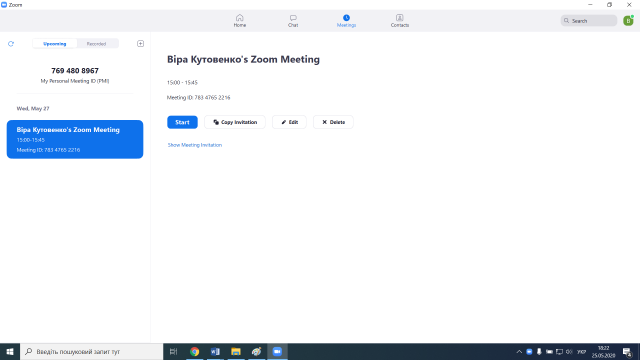Open the user profile avatar menu
640x360 pixels.
point(628,20)
